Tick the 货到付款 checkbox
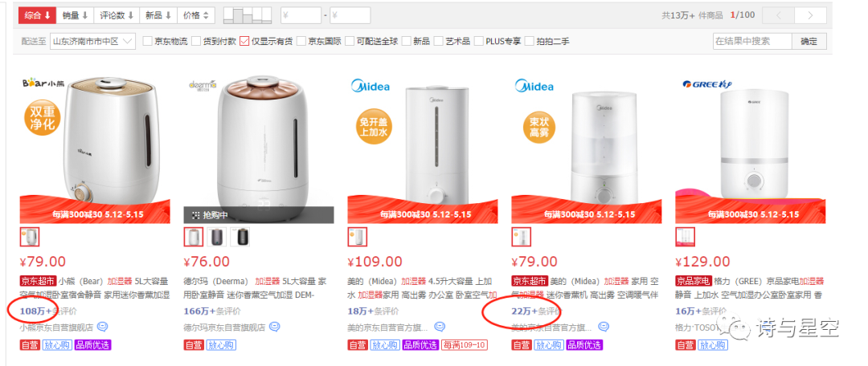This screenshot has width=868, height=366. click(x=196, y=41)
